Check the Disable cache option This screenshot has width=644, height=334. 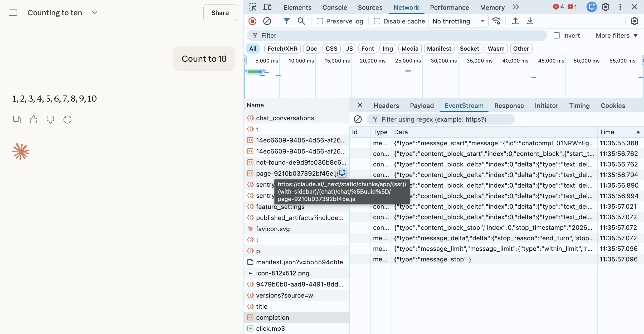pos(377,21)
